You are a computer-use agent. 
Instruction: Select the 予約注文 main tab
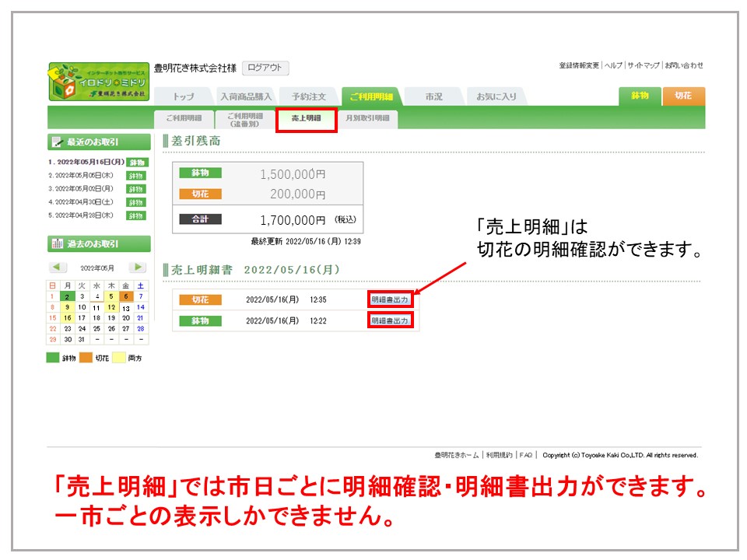314,97
